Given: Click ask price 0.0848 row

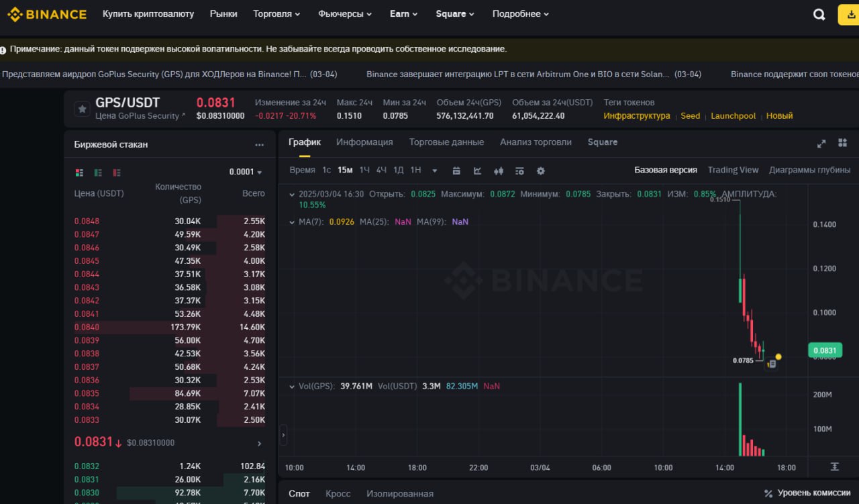Looking at the screenshot, I should (170, 221).
